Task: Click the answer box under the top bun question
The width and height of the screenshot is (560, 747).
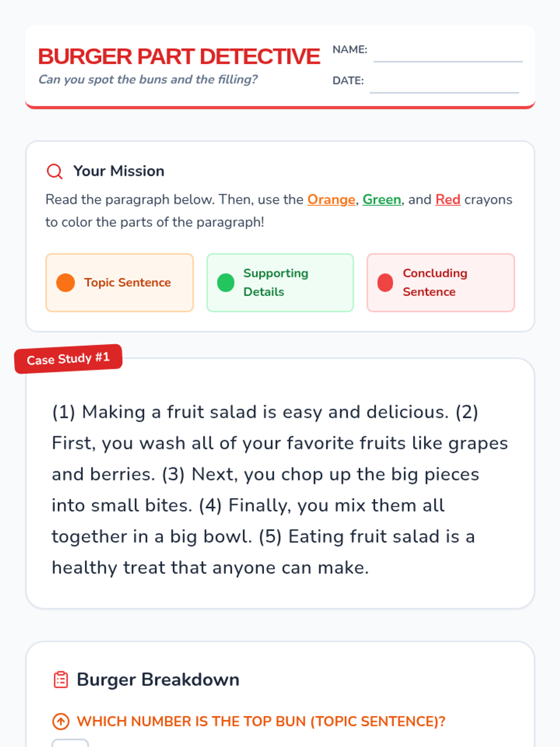Action: [70, 743]
